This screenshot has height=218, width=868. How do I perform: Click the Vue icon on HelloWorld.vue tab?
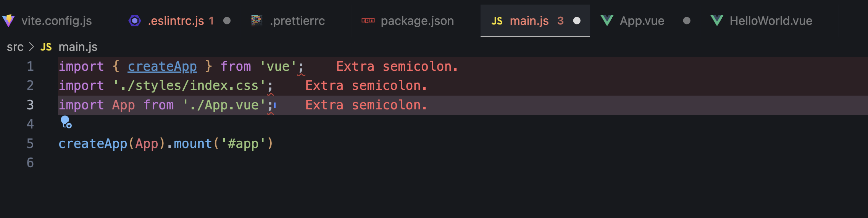pos(717,21)
